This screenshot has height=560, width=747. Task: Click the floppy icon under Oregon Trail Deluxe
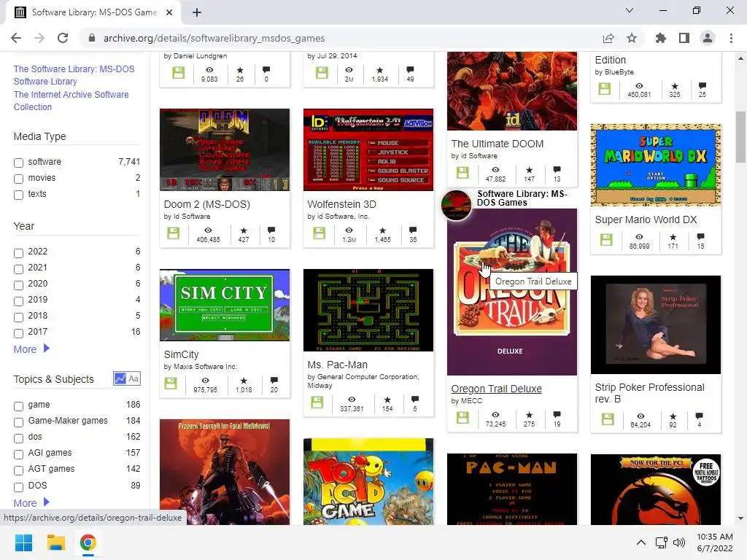pyautogui.click(x=462, y=418)
